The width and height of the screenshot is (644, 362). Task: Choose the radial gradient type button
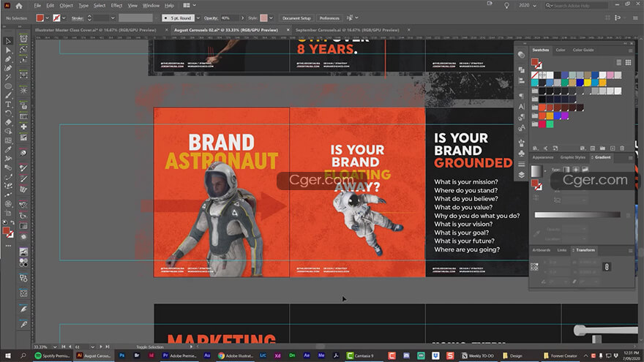576,169
